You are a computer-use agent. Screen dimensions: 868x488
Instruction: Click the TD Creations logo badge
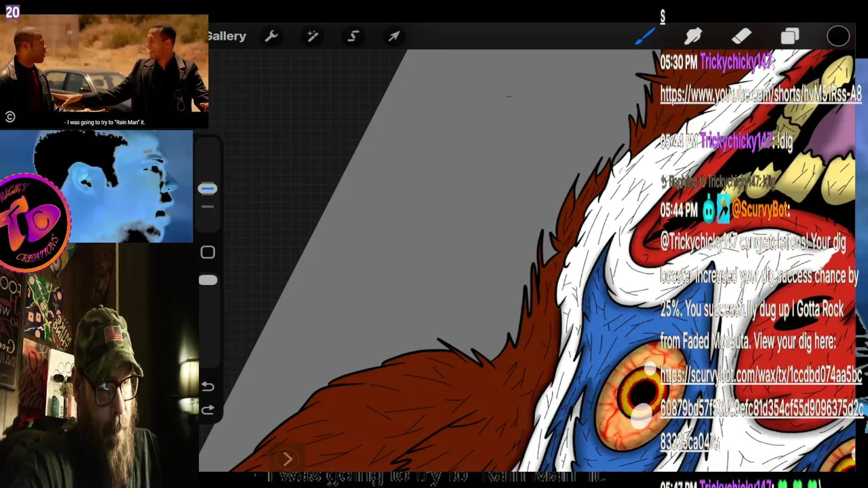pyautogui.click(x=34, y=222)
